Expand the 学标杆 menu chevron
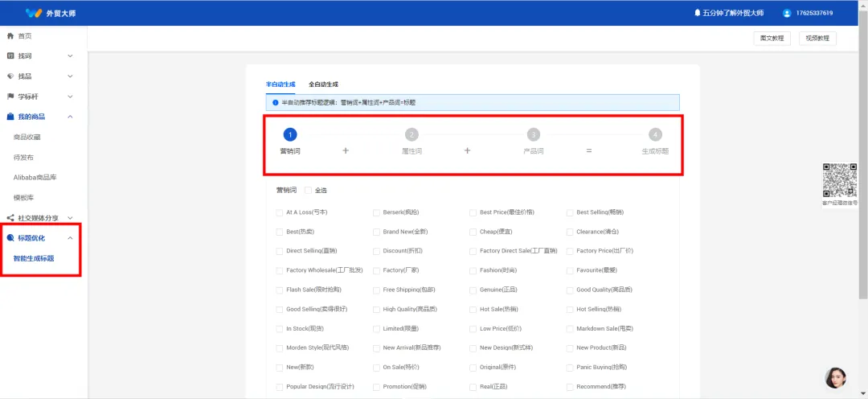This screenshot has height=399, width=868. [70, 97]
